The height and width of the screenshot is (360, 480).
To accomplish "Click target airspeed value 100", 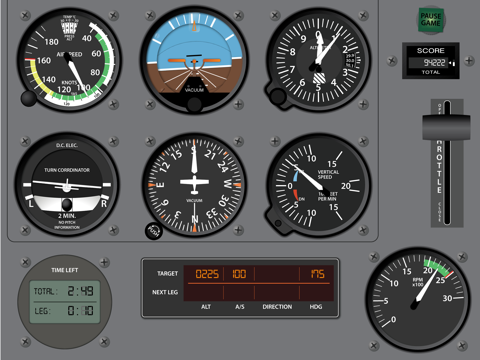I will tap(239, 274).
